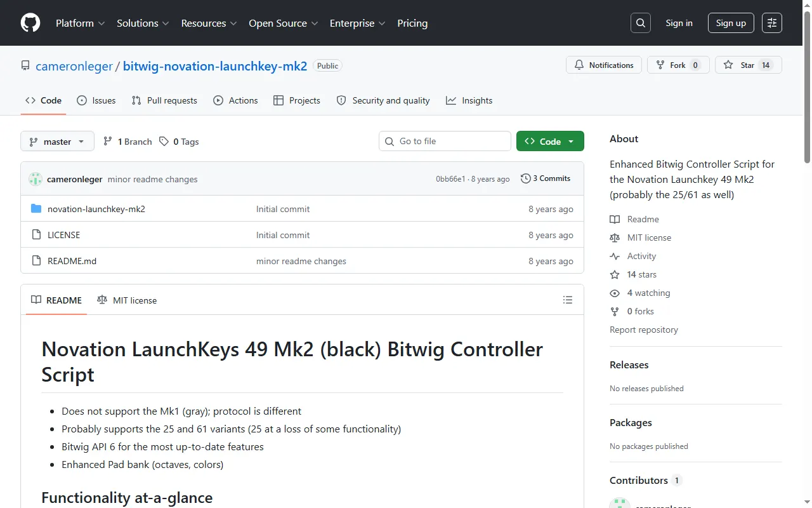Click the eye icon next to watching
Image resolution: width=812 pixels, height=508 pixels.
615,293
